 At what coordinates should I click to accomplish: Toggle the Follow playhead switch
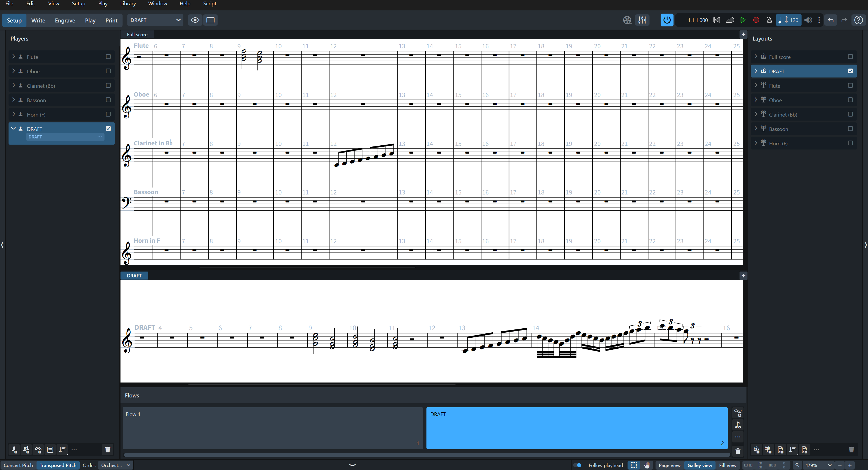coord(577,465)
